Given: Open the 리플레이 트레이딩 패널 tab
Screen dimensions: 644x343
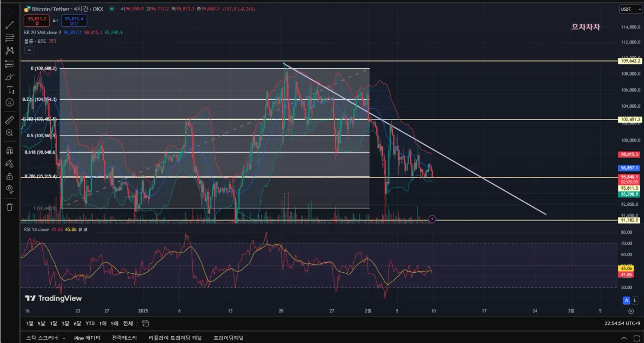Looking at the screenshot, I should coord(175,338).
